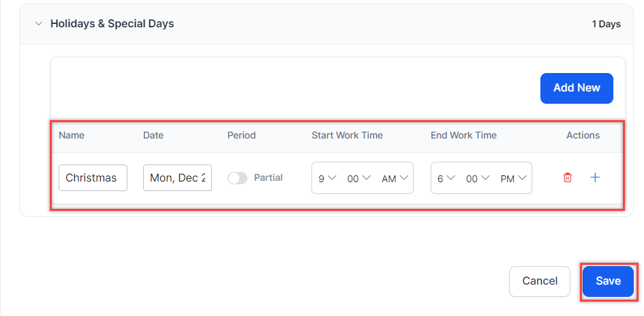The height and width of the screenshot is (316, 644).
Task: Click the Date column header
Action: coord(153,135)
